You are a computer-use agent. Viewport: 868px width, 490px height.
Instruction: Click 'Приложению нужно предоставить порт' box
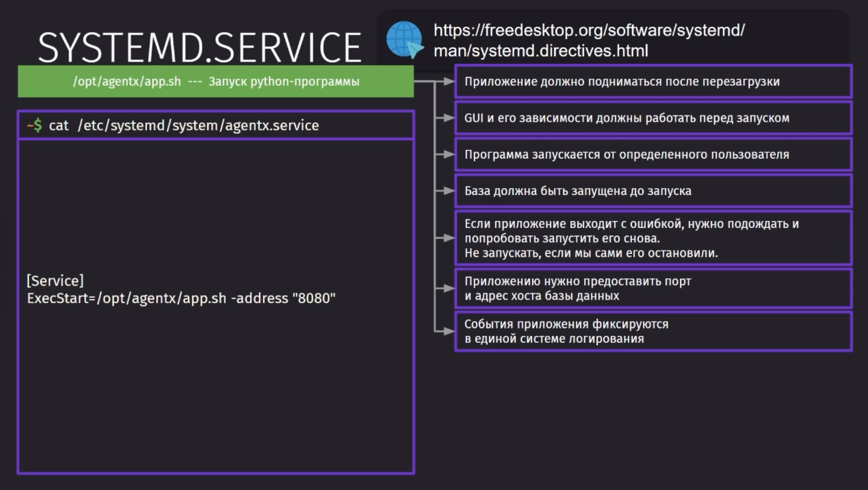[x=653, y=288]
